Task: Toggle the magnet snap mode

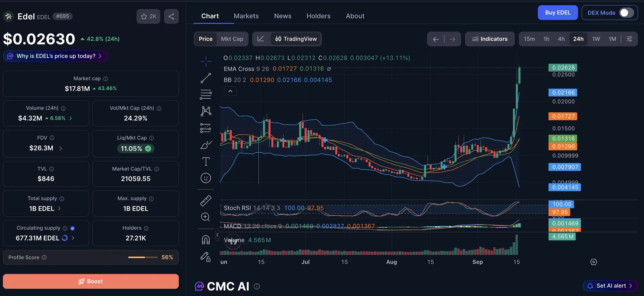Action: pos(206,240)
